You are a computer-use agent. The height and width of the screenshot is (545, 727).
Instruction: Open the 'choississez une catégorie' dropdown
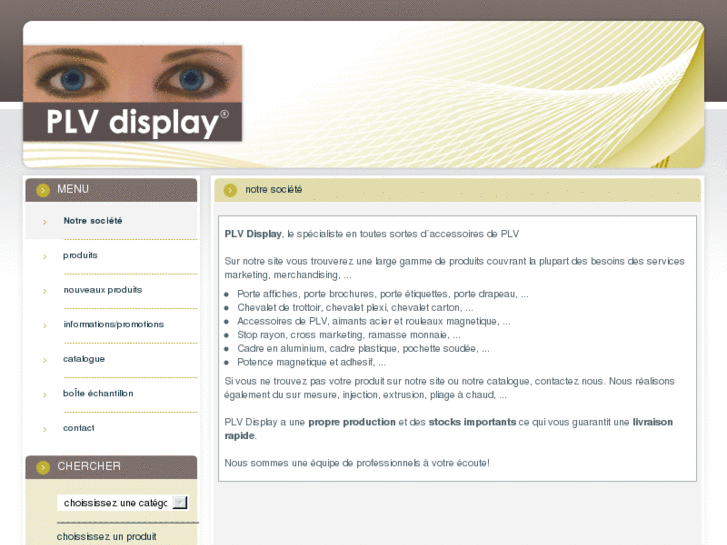[122, 503]
